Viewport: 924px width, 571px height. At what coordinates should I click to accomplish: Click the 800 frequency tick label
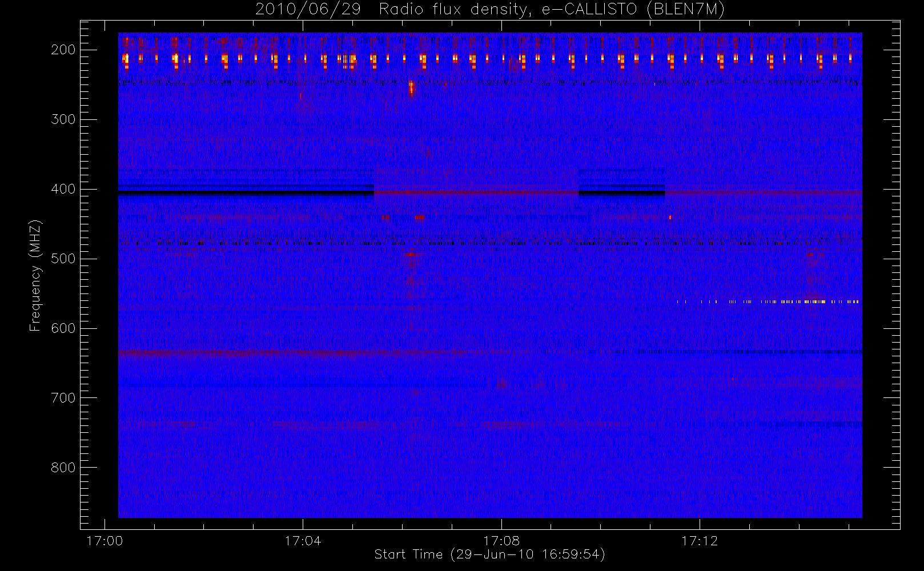pyautogui.click(x=63, y=468)
